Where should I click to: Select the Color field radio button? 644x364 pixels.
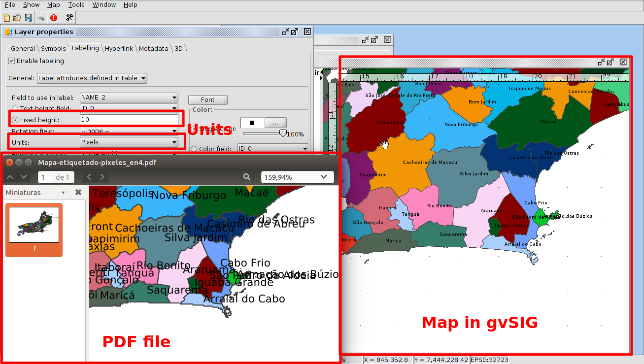(194, 149)
